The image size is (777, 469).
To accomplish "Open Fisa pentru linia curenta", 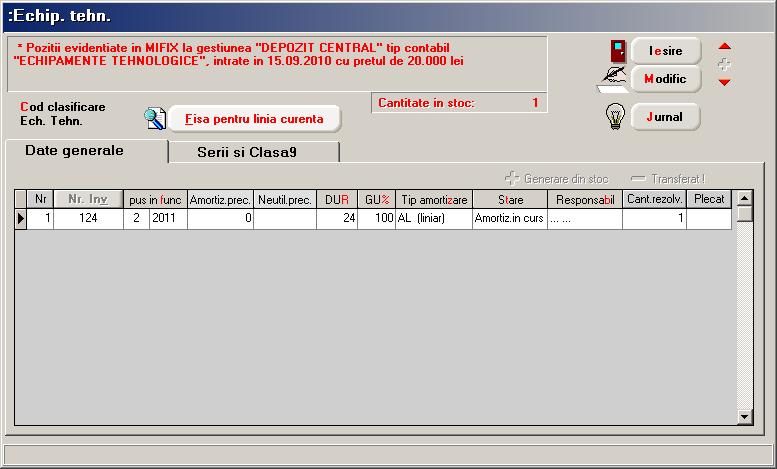I will (x=255, y=119).
